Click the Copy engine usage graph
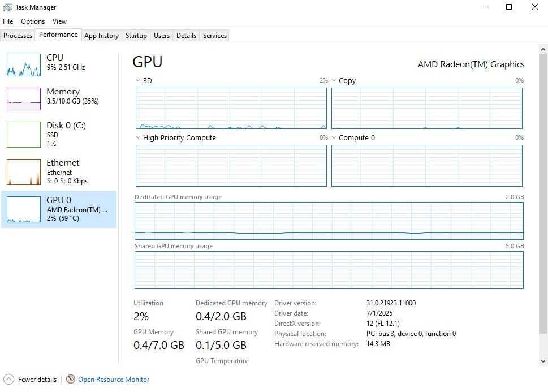This screenshot has height=392, width=548. (x=427, y=109)
